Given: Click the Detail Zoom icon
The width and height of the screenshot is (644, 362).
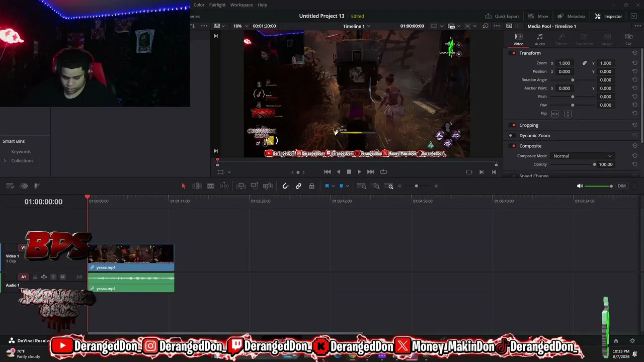Looking at the screenshot, I should tap(376, 186).
